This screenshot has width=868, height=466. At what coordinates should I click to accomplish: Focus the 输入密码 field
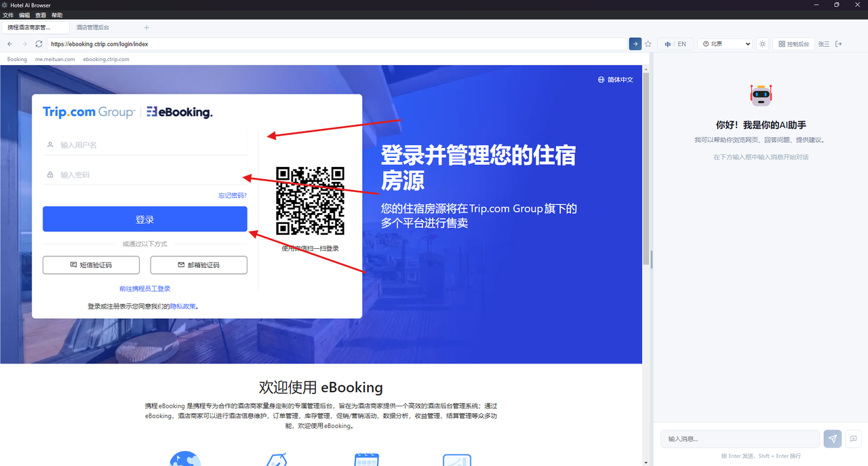(x=145, y=174)
